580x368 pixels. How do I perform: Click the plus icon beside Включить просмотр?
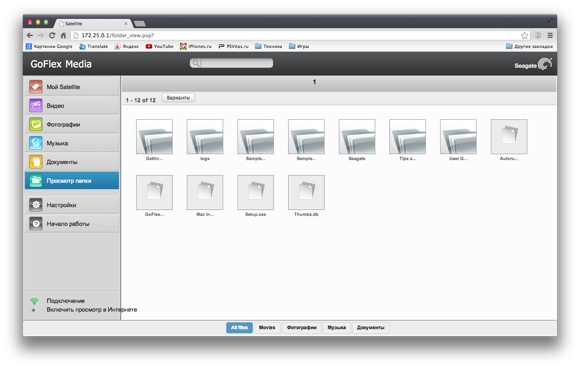pos(34,310)
